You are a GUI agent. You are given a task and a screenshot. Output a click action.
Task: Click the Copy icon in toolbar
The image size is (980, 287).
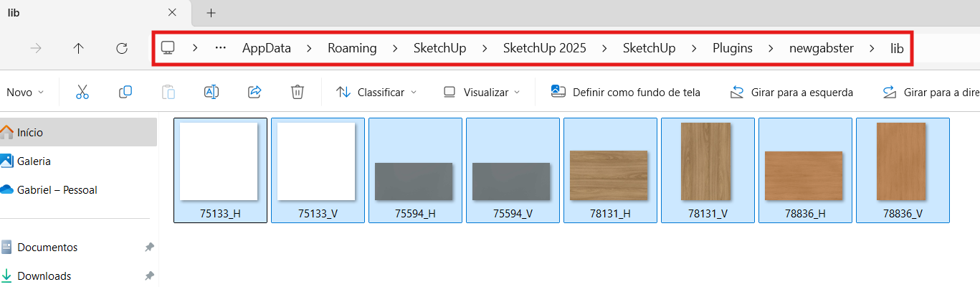click(x=125, y=92)
